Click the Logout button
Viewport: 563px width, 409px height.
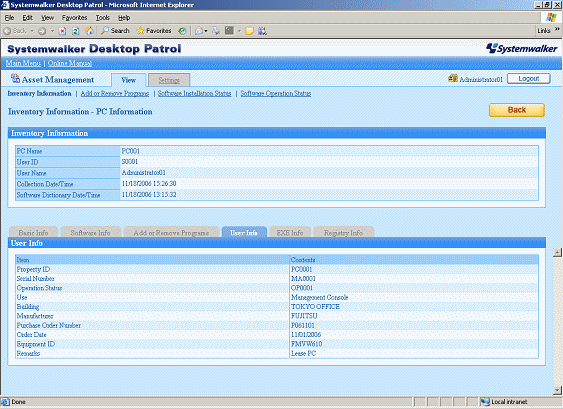pyautogui.click(x=529, y=79)
